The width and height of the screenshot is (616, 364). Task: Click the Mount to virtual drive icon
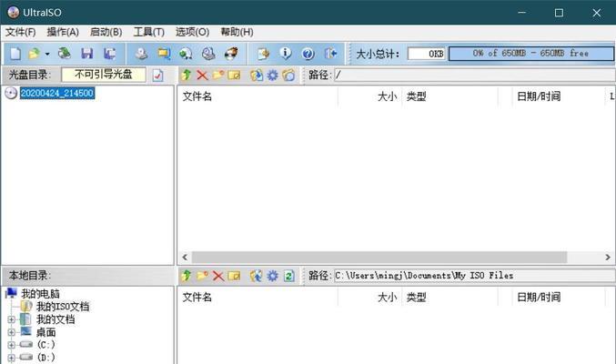208,54
